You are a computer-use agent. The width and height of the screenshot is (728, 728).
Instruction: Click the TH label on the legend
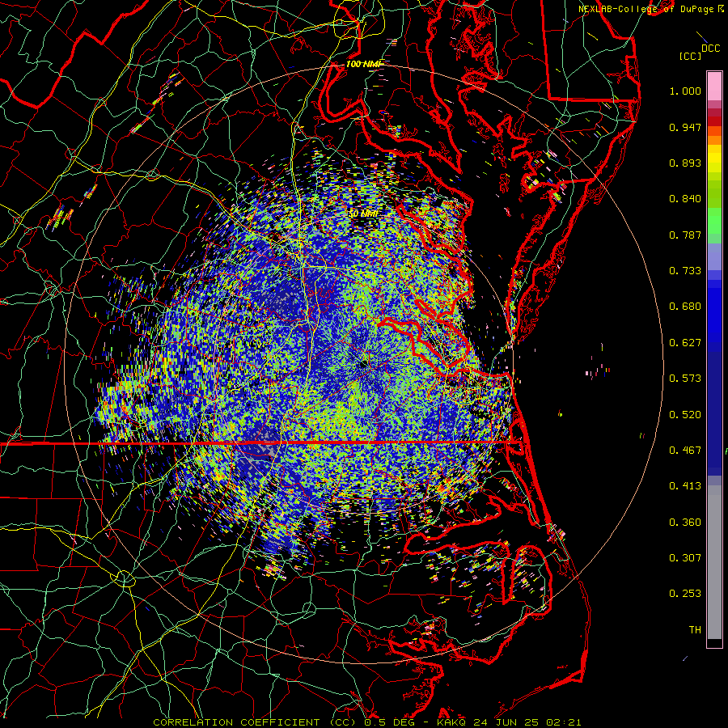(695, 630)
